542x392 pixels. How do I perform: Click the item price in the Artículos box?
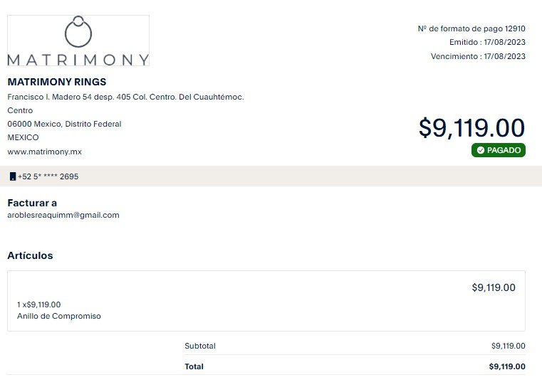click(x=494, y=287)
